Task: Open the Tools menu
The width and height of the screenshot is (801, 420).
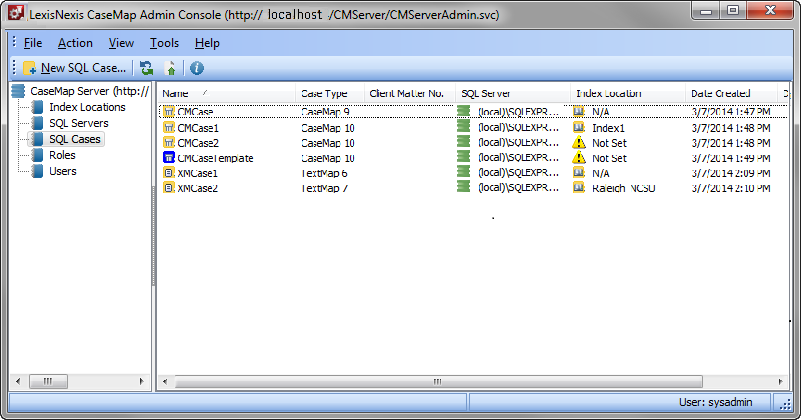Action: [164, 43]
